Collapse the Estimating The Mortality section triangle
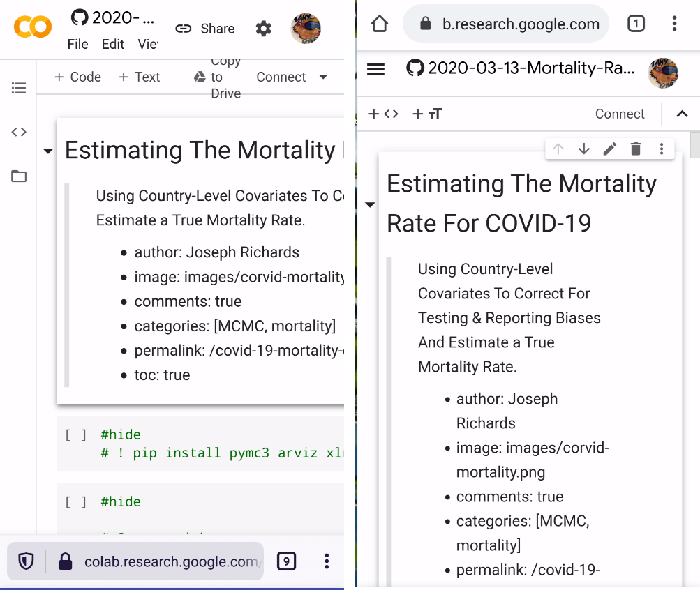700x590 pixels. 47,151
